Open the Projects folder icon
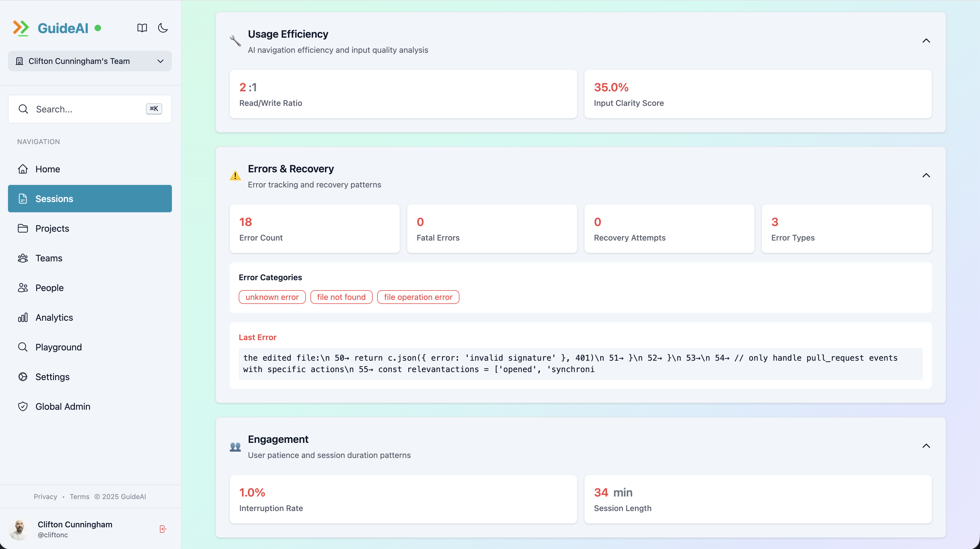This screenshot has height=549, width=980. 23,228
